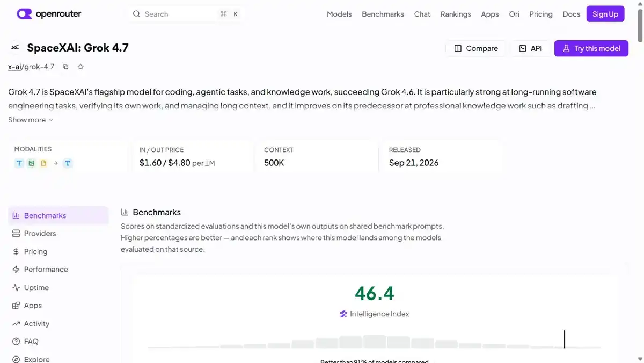The height and width of the screenshot is (363, 644).
Task: Click the $1.60 / $4.80 price value
Action: point(165,163)
